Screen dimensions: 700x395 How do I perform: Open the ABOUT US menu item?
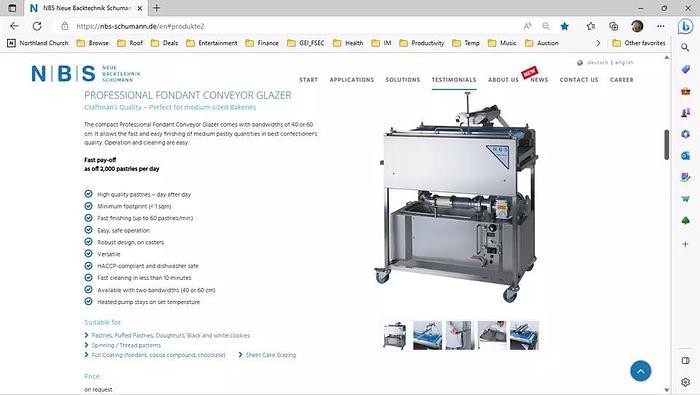point(503,80)
